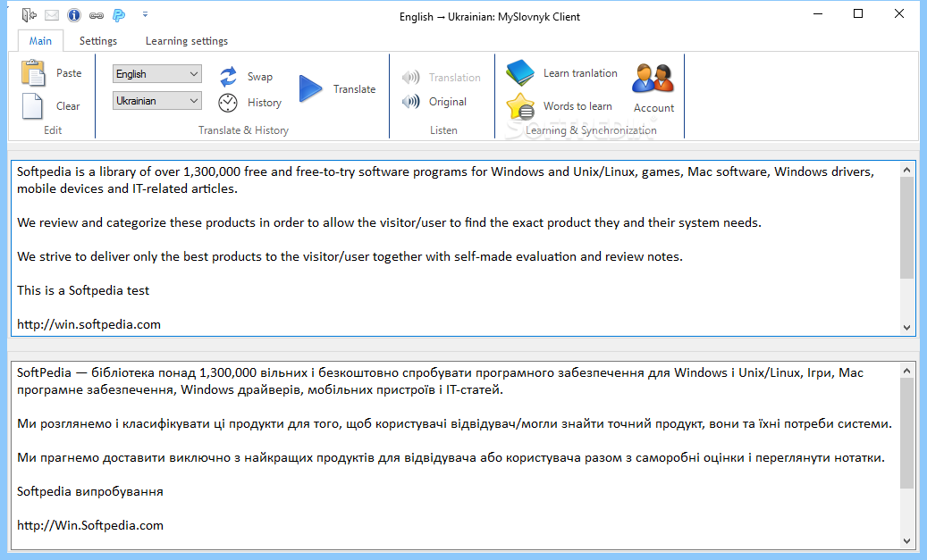This screenshot has width=927, height=560.
Task: Switch to the Main tab
Action: [x=40, y=41]
